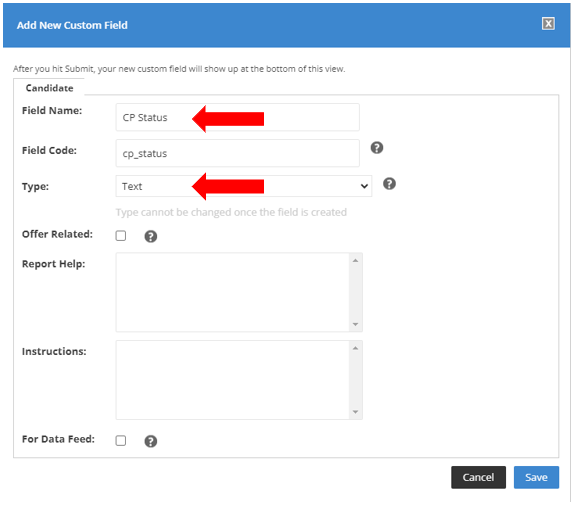
Task: Select the Candidate tab
Action: click(49, 88)
